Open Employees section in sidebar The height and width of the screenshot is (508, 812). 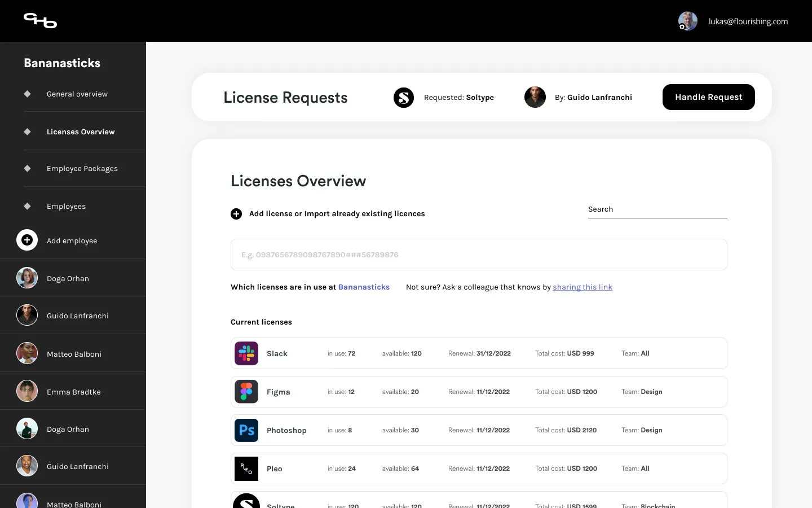pos(66,207)
